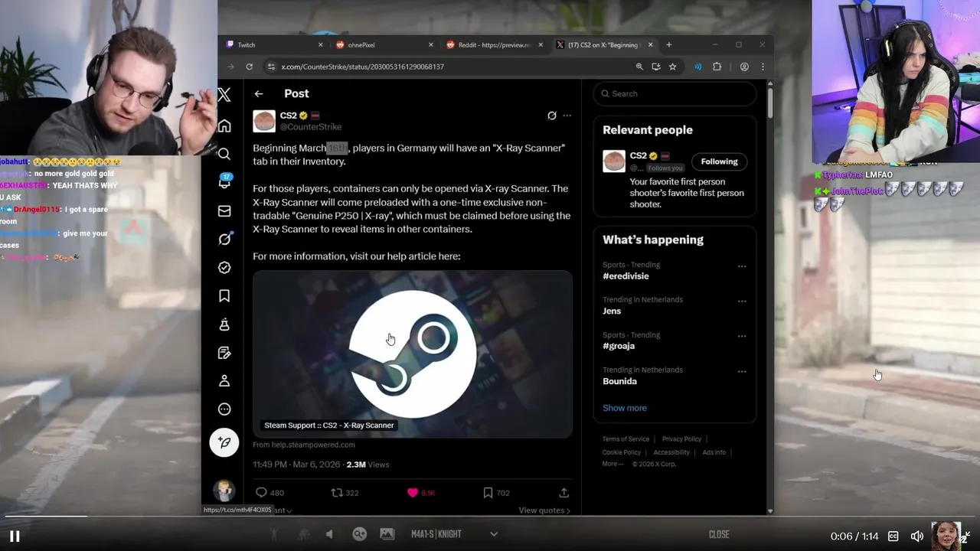Expand the M4A1-S | Knight dropdown chevron
This screenshot has width=980, height=551.
[x=494, y=534]
